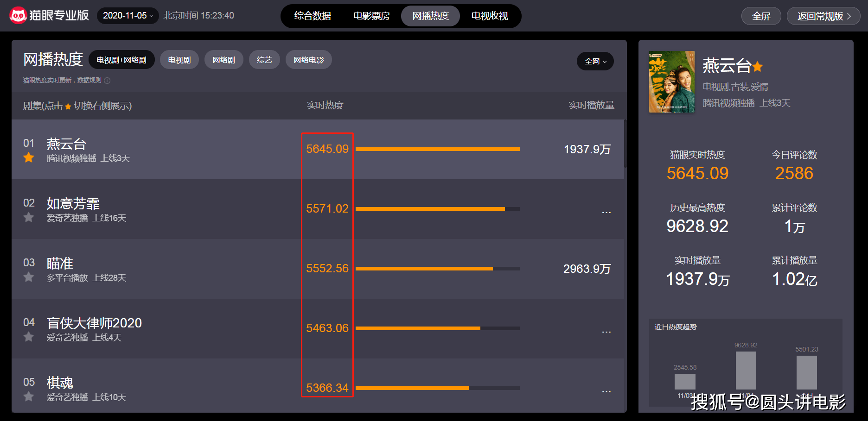Viewport: 868px width, 421px height.
Task: Filter by 网络剧
Action: 224,60
